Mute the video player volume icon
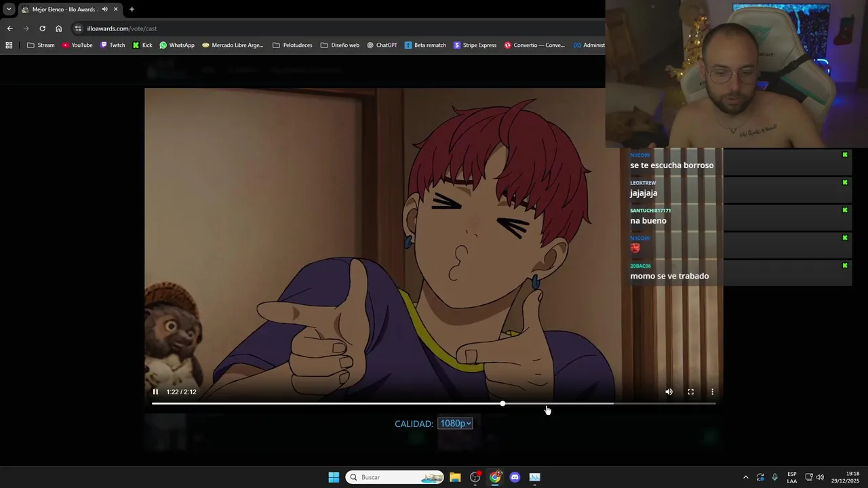 point(669,392)
